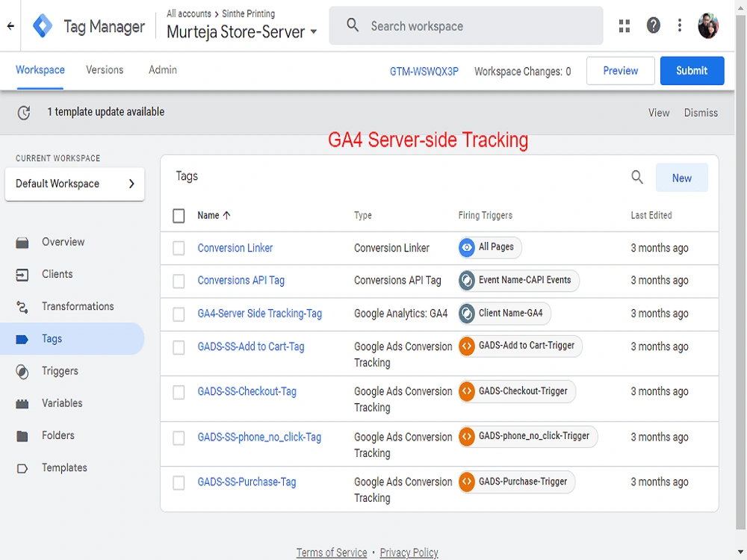Check the GADS-SS-Add to Cart-Tag checkbox
Image resolution: width=747 pixels, height=560 pixels.
(x=179, y=347)
